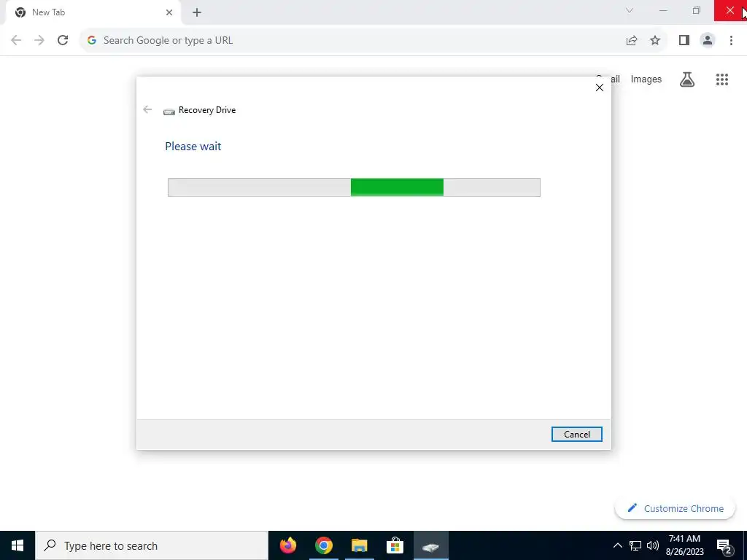Open a new Chrome tab
The image size is (747, 560).
pyautogui.click(x=197, y=12)
